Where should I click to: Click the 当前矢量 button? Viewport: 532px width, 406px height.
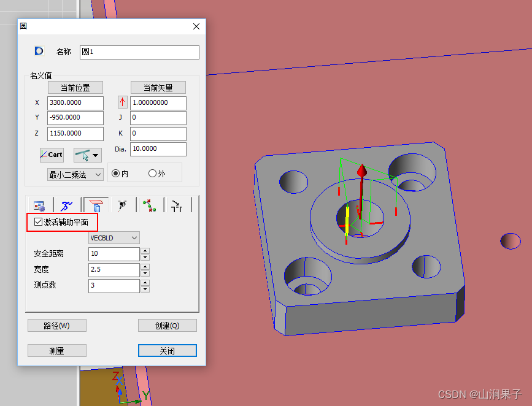[x=158, y=88]
